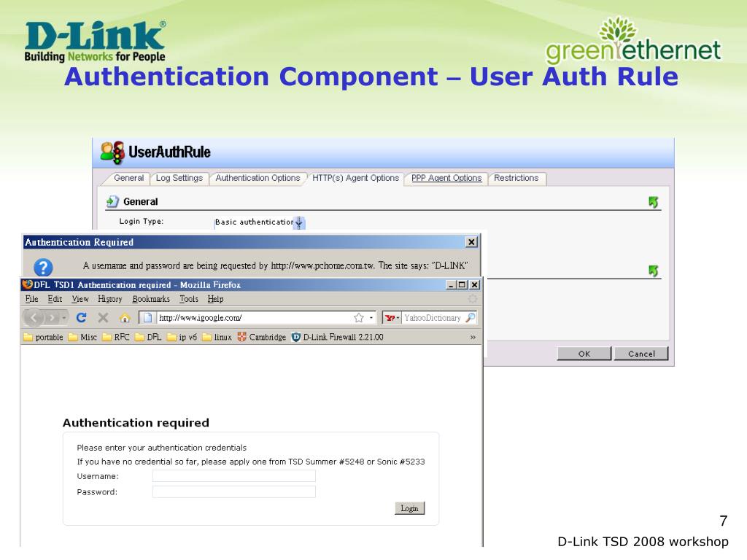Image resolution: width=747 pixels, height=560 pixels.
Task: Switch to the Restrictions tab
Action: coord(516,178)
